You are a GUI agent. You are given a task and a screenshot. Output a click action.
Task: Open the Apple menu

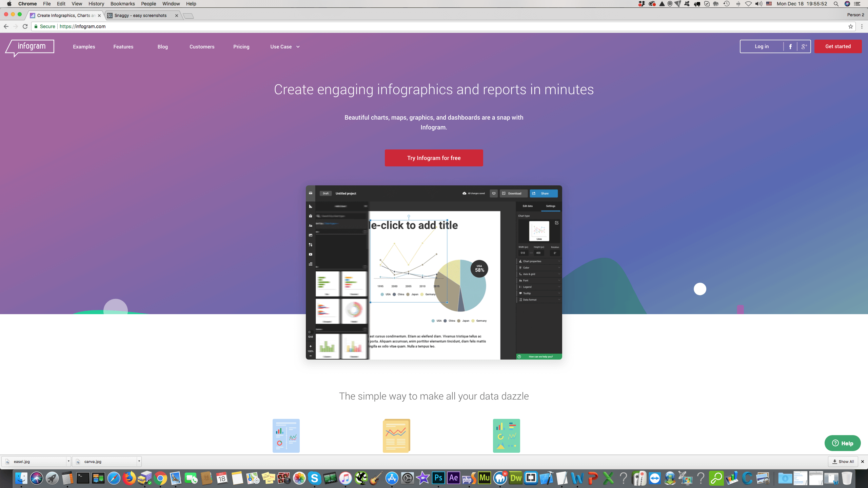coord(9,4)
